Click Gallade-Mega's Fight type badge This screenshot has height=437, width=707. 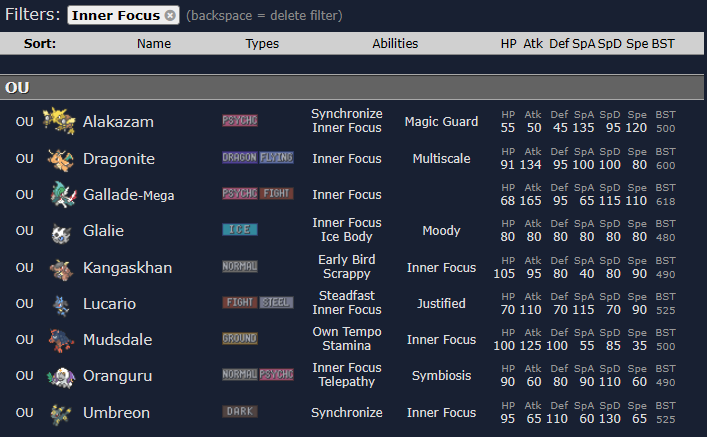click(276, 193)
